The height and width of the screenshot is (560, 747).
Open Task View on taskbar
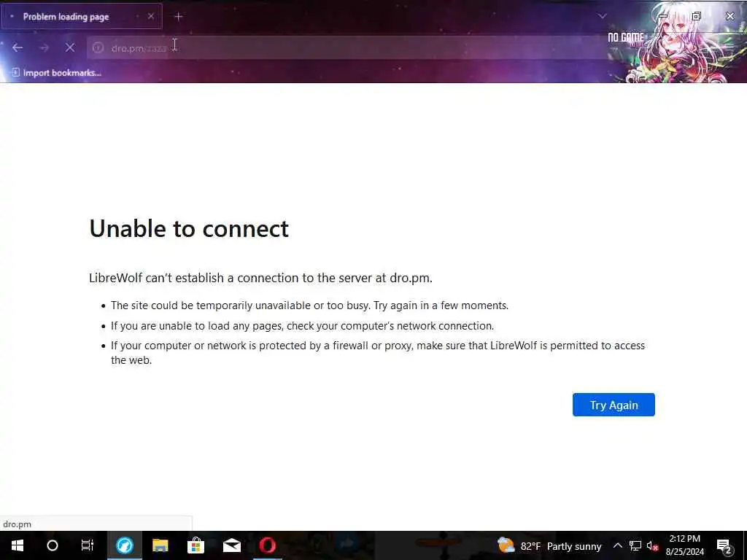click(x=88, y=545)
